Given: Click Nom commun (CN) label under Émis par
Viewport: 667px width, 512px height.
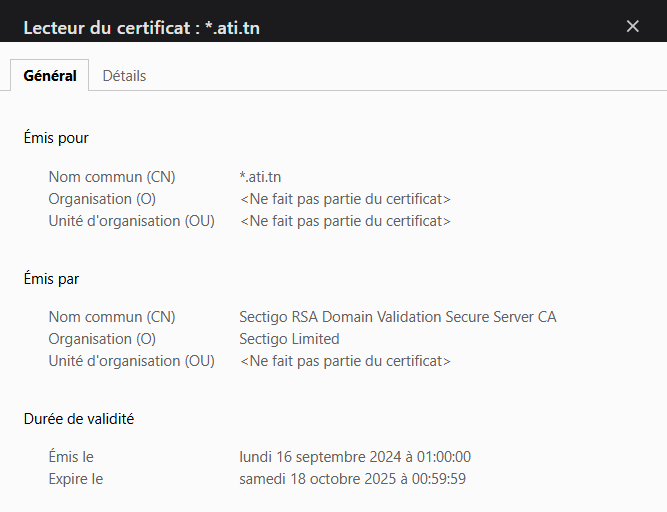Looking at the screenshot, I should [112, 317].
